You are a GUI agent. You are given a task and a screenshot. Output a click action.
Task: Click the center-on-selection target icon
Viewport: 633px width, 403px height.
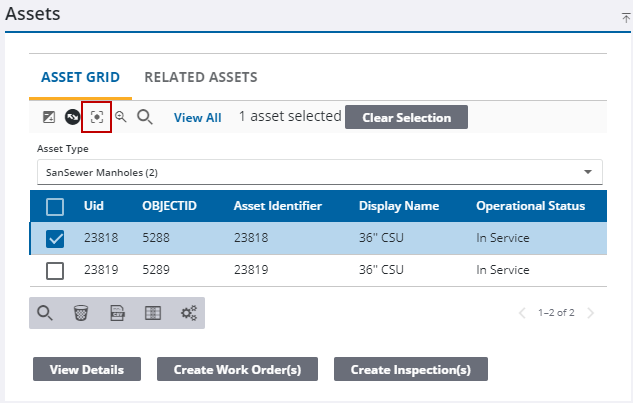pyautogui.click(x=96, y=117)
